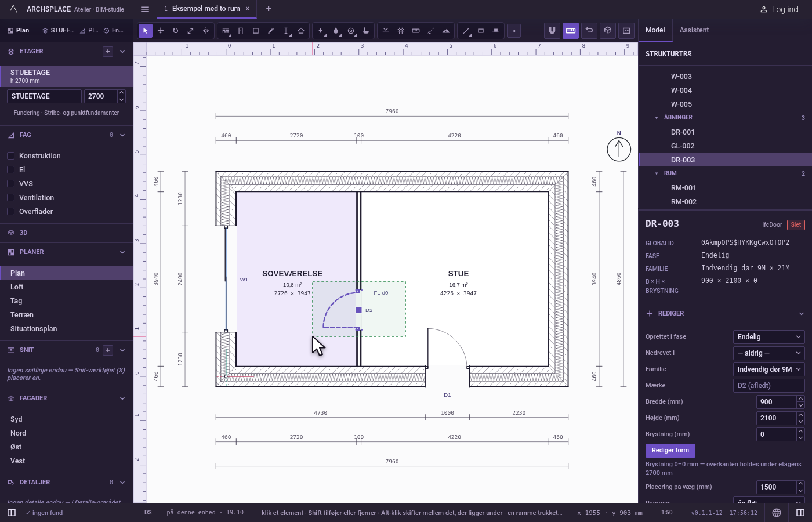Image resolution: width=812 pixels, height=522 pixels.
Task: Activate the Rotate tool
Action: pos(176,31)
